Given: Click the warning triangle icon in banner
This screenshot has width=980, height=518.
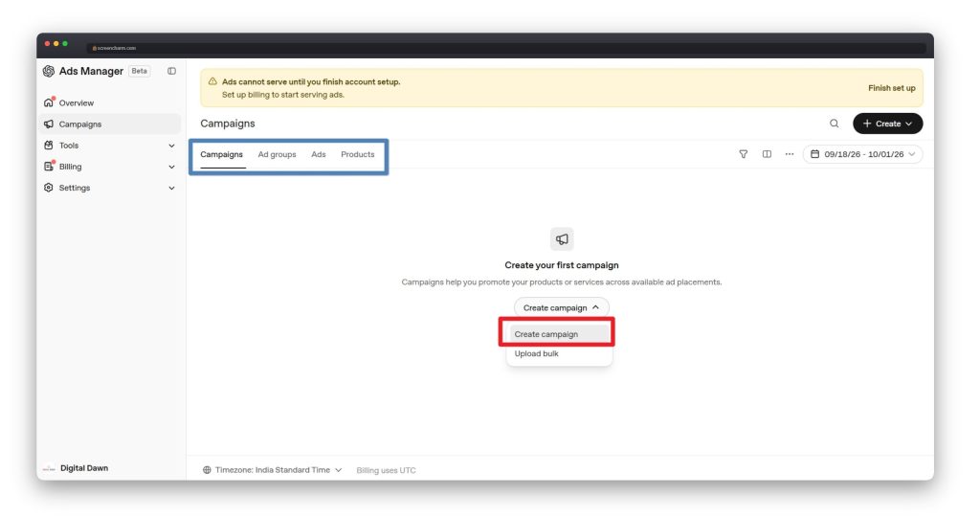Looking at the screenshot, I should click(x=212, y=81).
